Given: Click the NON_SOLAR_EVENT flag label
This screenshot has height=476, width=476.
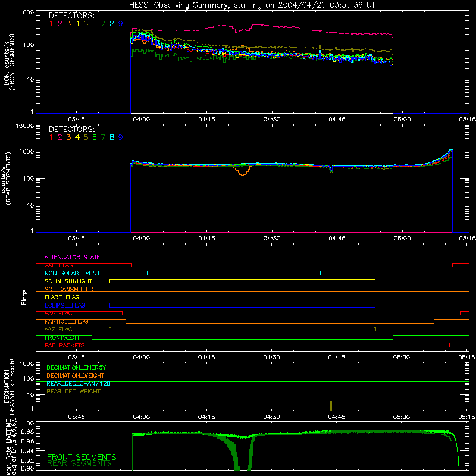Looking at the screenshot, I should tap(72, 273).
